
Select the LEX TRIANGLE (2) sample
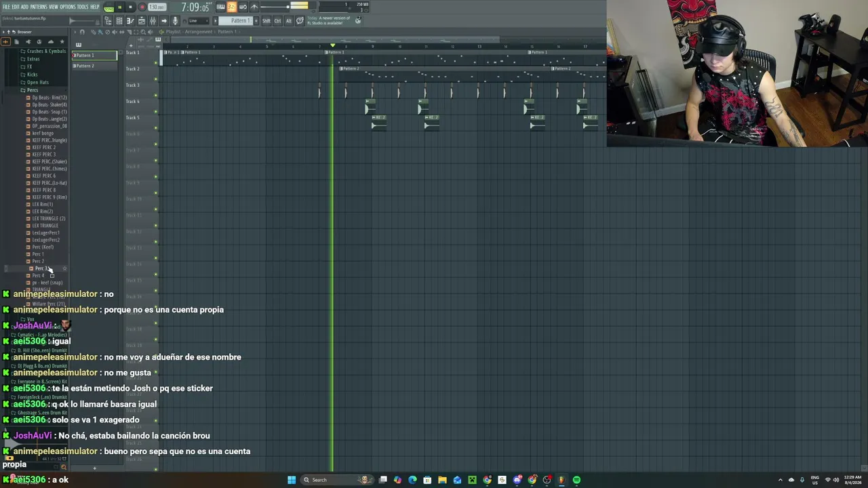[48, 218]
